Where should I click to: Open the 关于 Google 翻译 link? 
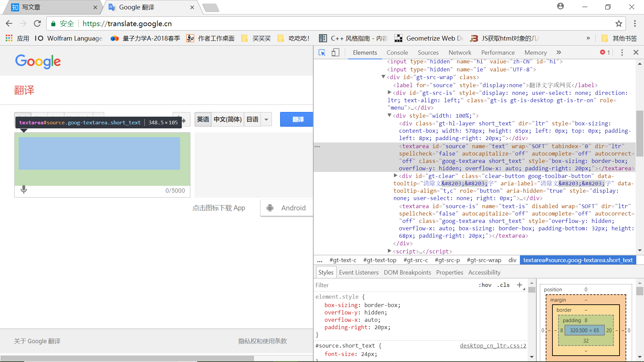pyautogui.click(x=37, y=341)
